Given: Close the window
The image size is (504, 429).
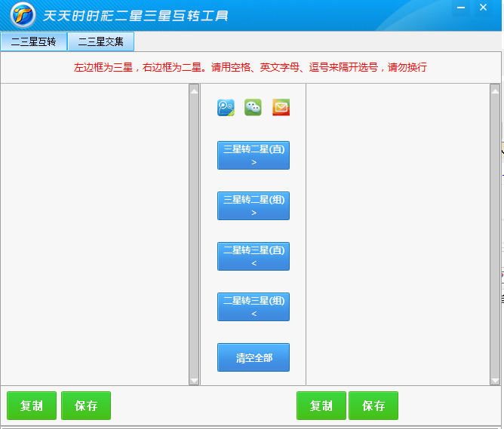Looking at the screenshot, I should tap(483, 8).
